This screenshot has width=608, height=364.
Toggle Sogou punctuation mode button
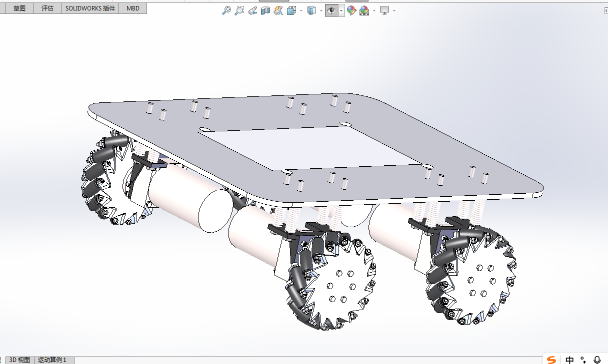(x=583, y=360)
